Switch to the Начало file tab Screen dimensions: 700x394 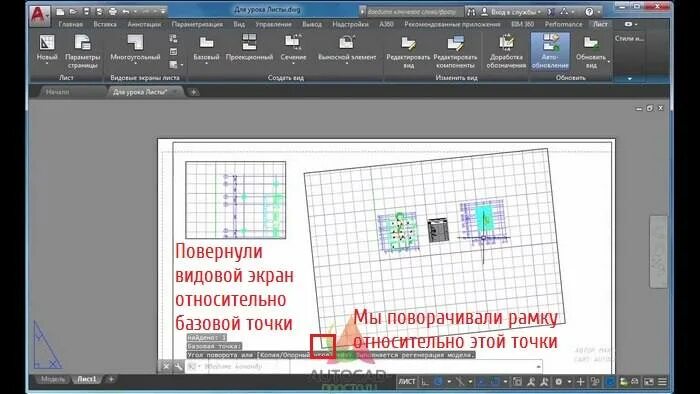pyautogui.click(x=58, y=92)
